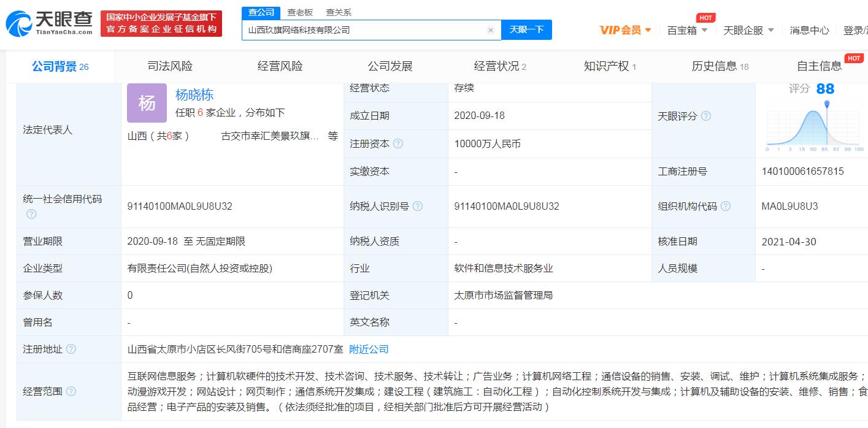Click the red fund certification badge

tap(161, 25)
